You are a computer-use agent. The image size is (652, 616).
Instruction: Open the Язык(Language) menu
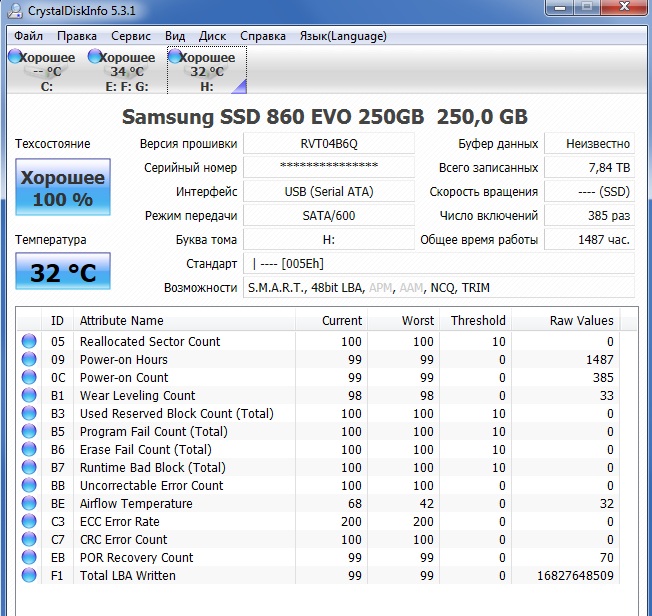point(343,36)
